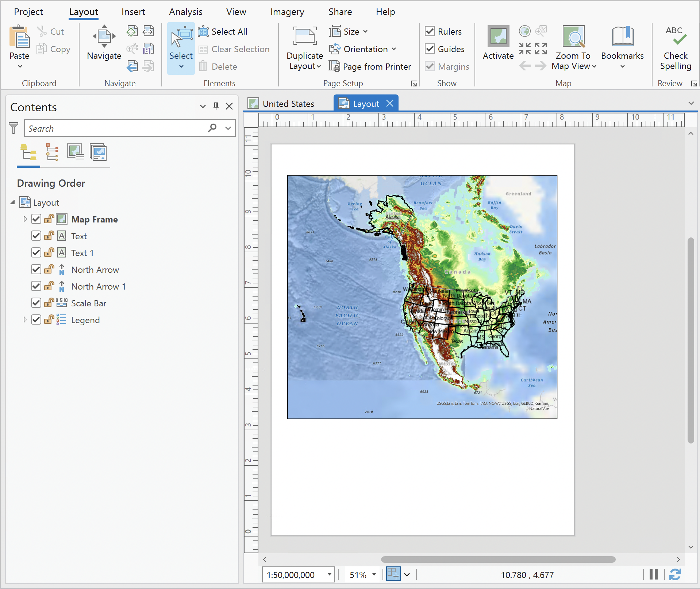Click the Activate map frame icon
The height and width of the screenshot is (589, 700).
(x=498, y=37)
